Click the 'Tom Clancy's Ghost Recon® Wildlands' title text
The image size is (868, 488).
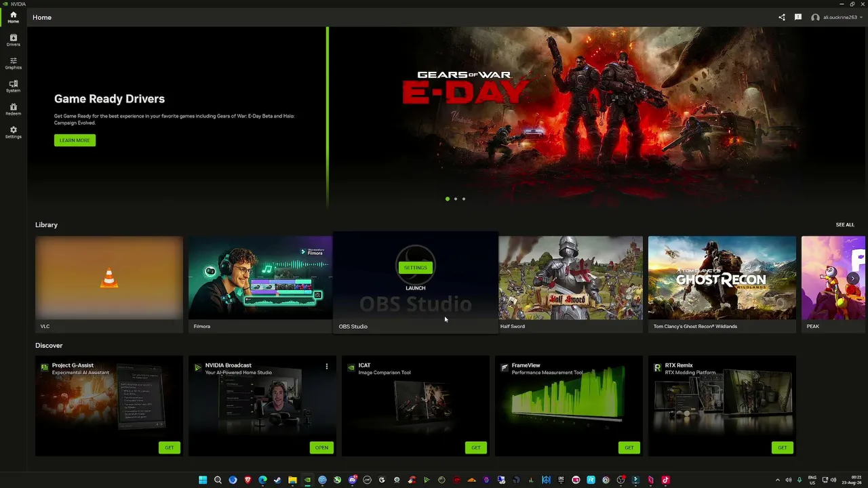click(x=695, y=327)
